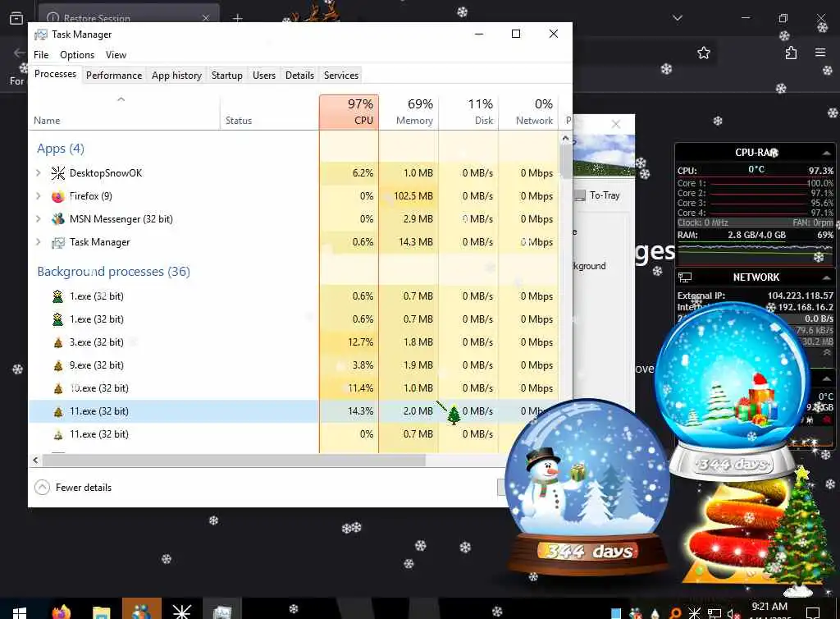Click the To-Tray icon in background window
This screenshot has width=840, height=619.
pos(580,195)
